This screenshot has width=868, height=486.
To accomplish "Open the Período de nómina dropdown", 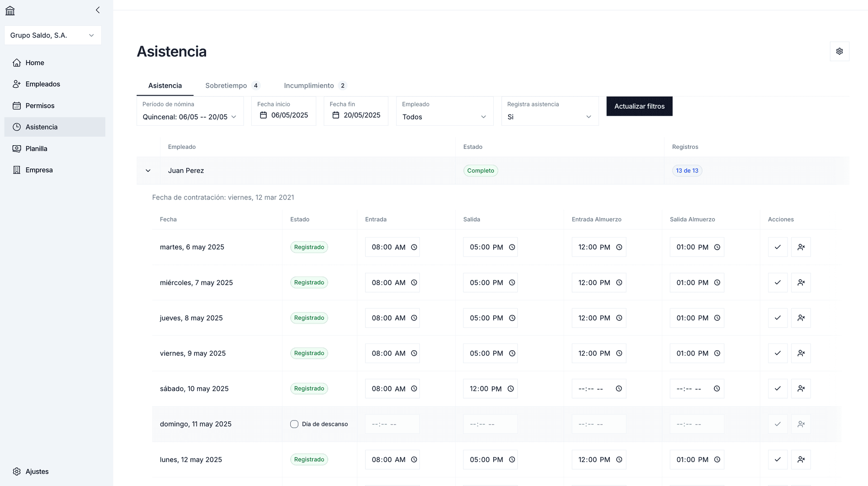I will 190,117.
